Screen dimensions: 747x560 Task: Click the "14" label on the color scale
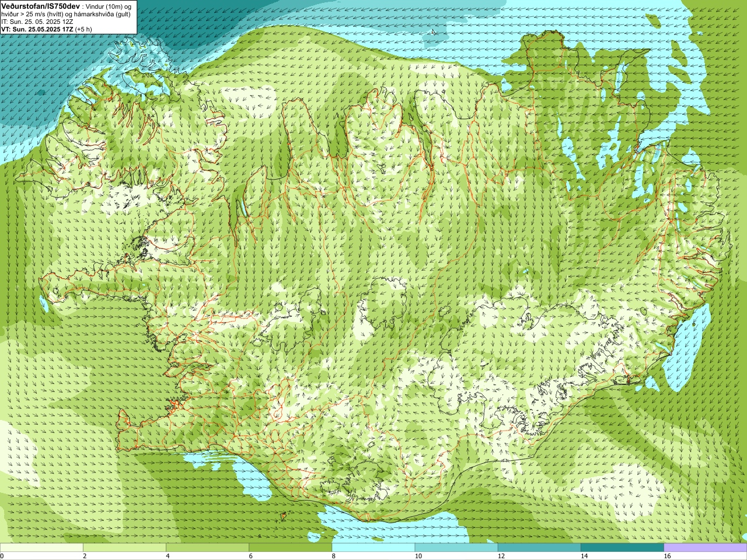click(x=584, y=556)
